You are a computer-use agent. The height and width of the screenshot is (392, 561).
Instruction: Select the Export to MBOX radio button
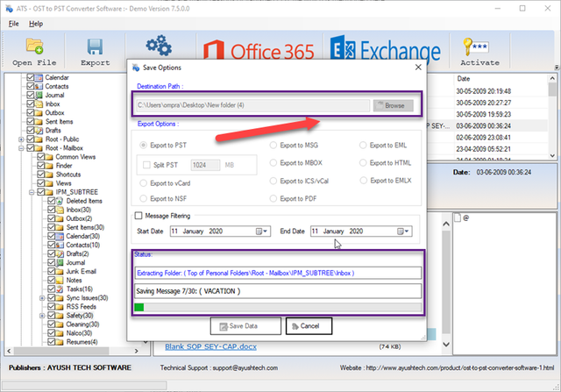click(x=273, y=162)
